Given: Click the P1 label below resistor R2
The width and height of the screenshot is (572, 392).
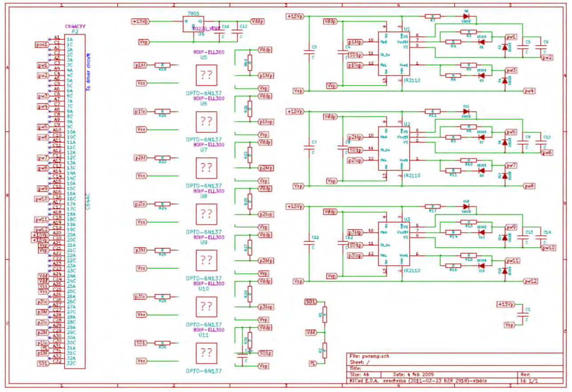Looking at the screenshot, I should pyautogui.click(x=313, y=363).
